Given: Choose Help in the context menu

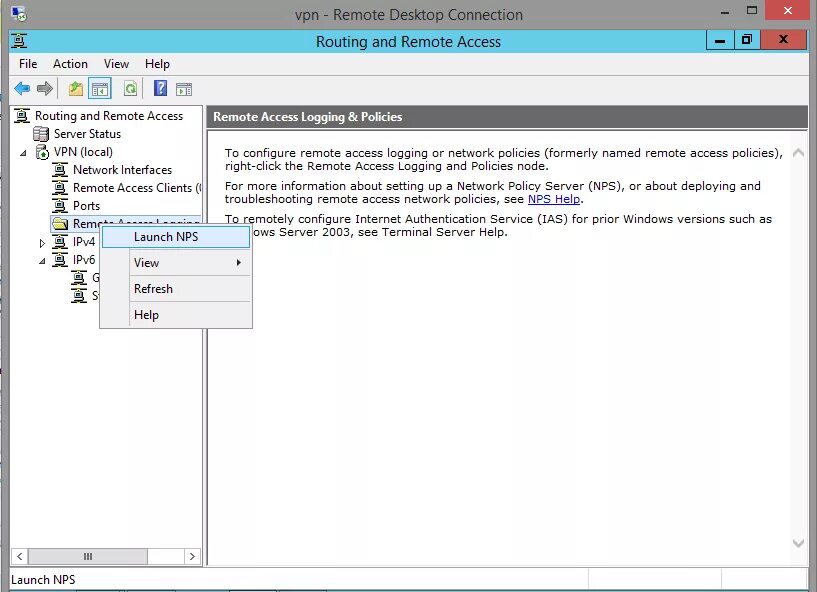Looking at the screenshot, I should click(x=176, y=315).
